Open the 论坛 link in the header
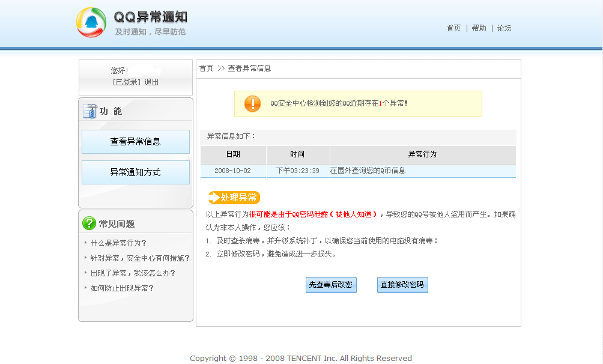The width and height of the screenshot is (603, 364). tap(504, 28)
